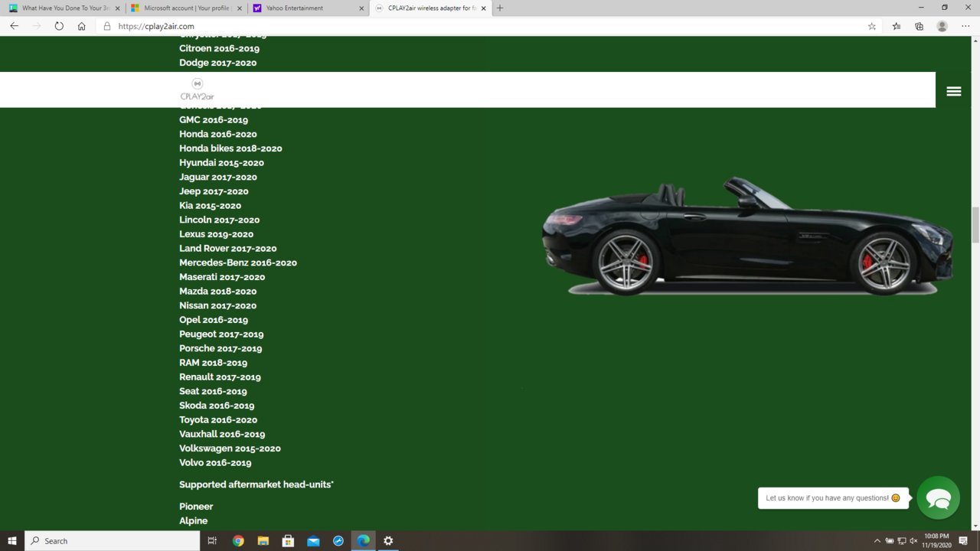This screenshot has width=980, height=551.
Task: Click 'Citroen 2016-2019' text
Action: (x=220, y=48)
